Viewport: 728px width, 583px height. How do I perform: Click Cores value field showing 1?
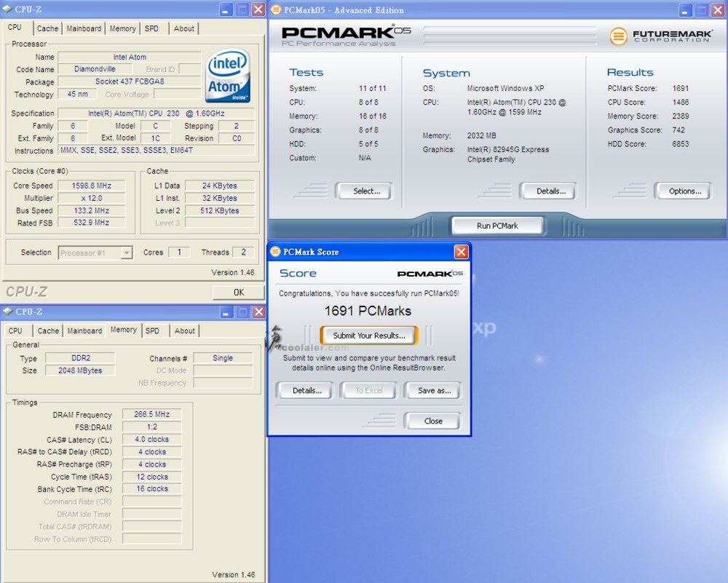click(x=179, y=252)
